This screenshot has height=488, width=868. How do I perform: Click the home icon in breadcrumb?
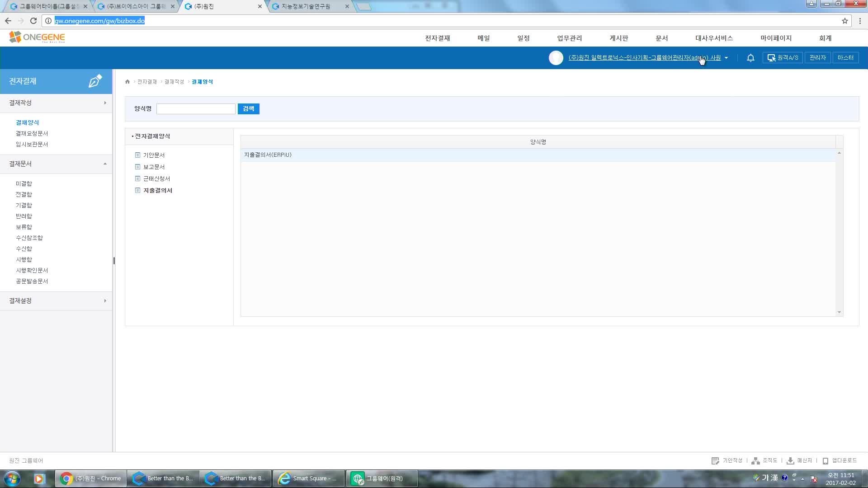pos(127,82)
